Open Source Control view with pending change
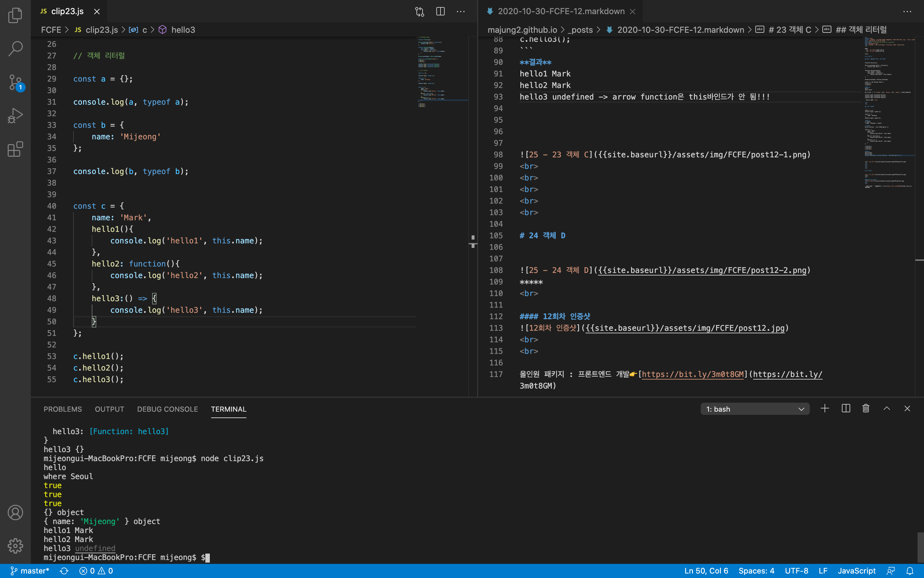Screen dimensions: 924x578 16,82
